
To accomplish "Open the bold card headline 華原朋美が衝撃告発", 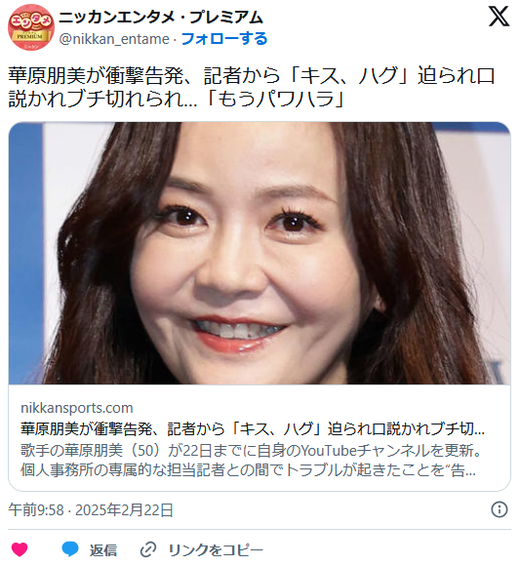I will (252, 429).
